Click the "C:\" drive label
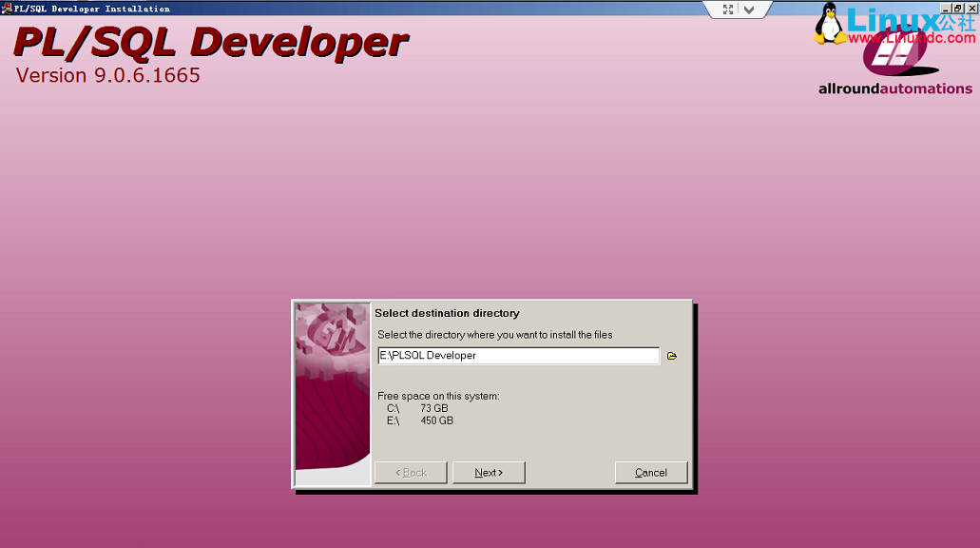 (393, 408)
